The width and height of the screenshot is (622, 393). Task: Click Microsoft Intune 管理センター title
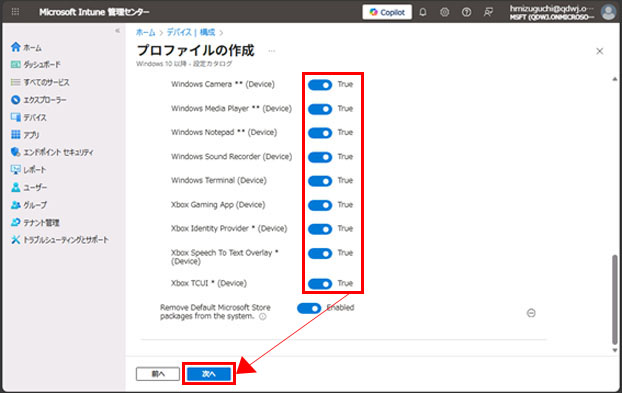click(x=94, y=12)
